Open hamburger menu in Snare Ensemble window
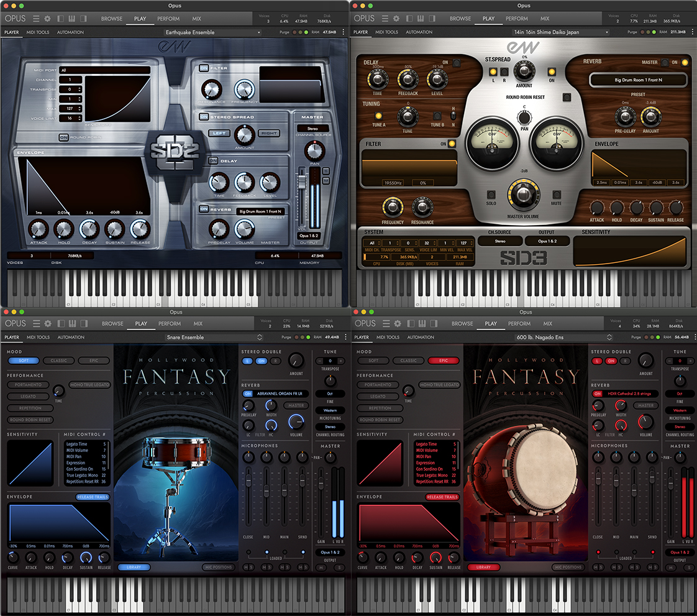697x616 pixels. coord(37,323)
